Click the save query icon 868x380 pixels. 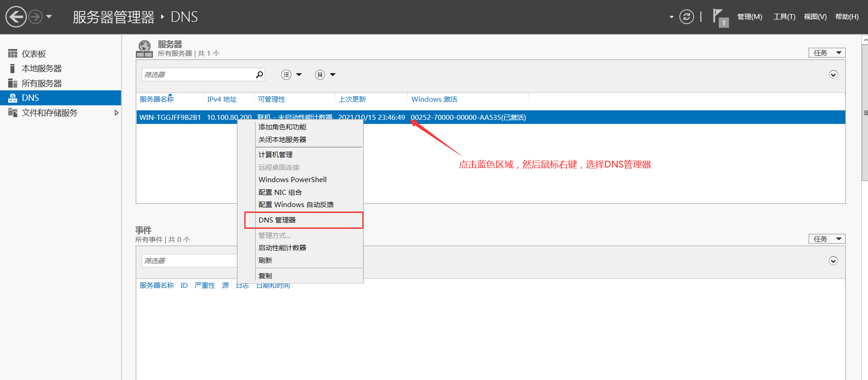[x=320, y=75]
